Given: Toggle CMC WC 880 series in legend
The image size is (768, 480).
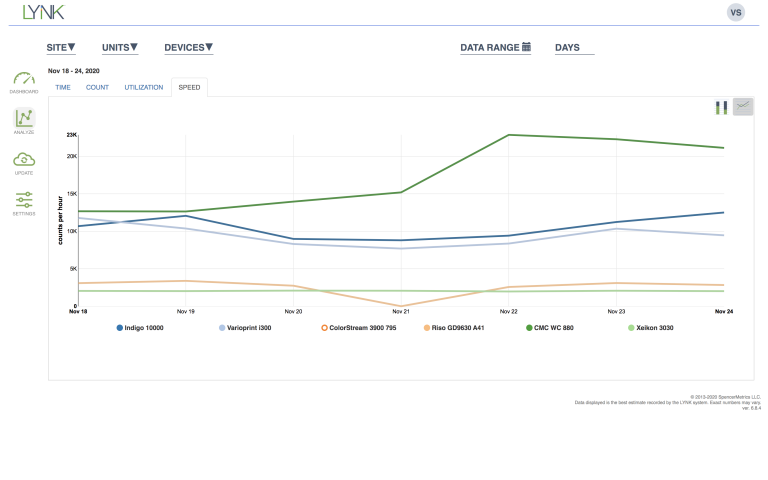Looking at the screenshot, I should coord(550,328).
